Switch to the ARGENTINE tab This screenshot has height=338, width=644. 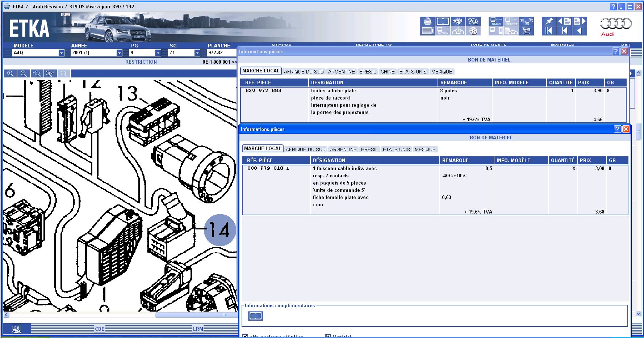(x=343, y=149)
